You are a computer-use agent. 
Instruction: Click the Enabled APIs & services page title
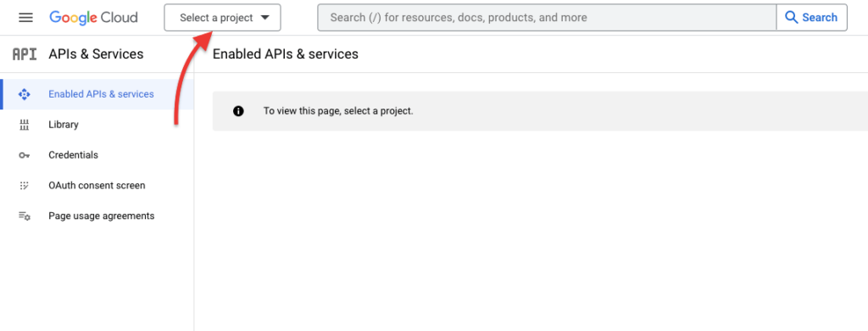(x=286, y=53)
